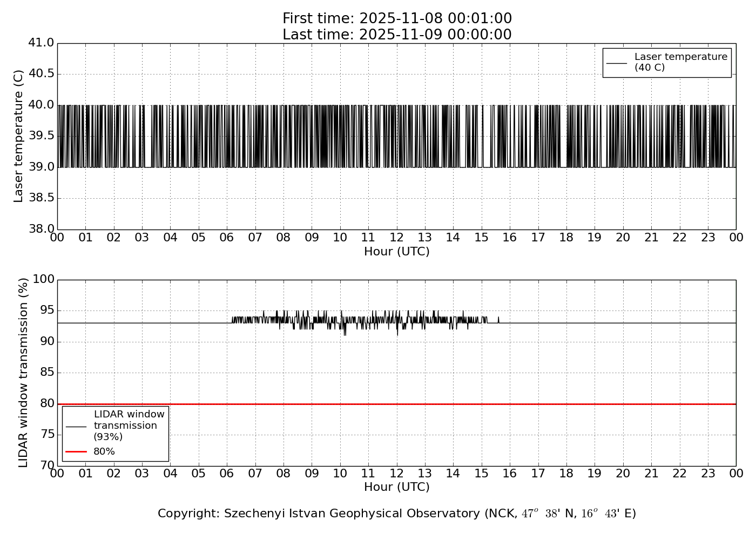
Task: Click the 'Last time: 2025-11-09' title line
Action: [x=397, y=35]
